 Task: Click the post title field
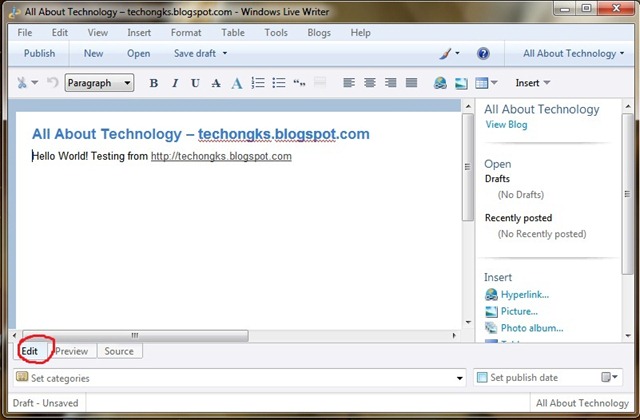coord(201,134)
